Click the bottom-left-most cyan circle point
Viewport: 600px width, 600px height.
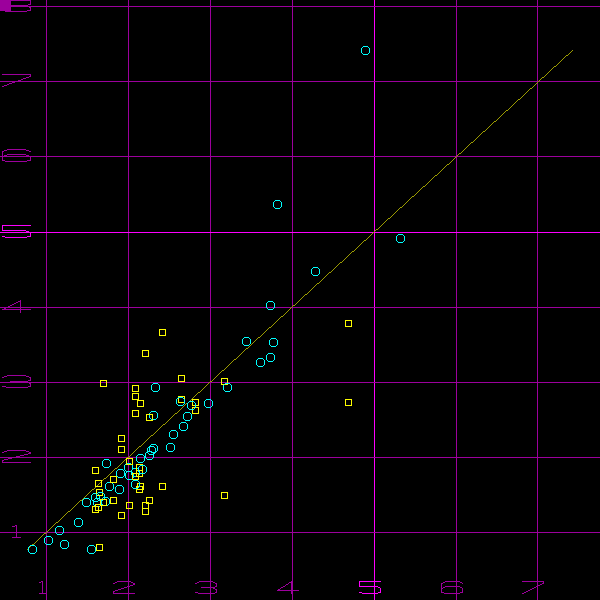[32, 549]
